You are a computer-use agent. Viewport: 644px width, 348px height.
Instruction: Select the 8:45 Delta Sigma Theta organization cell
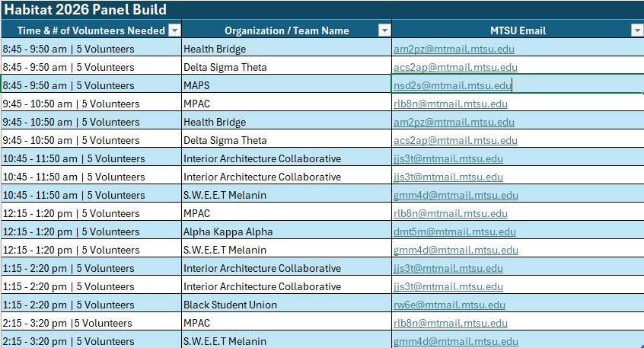pos(287,67)
